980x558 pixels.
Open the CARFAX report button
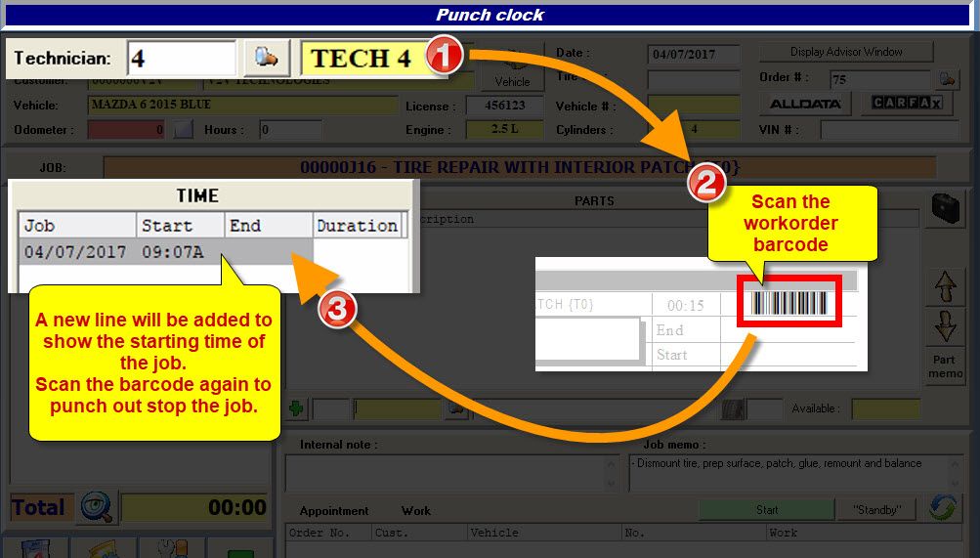(x=907, y=104)
